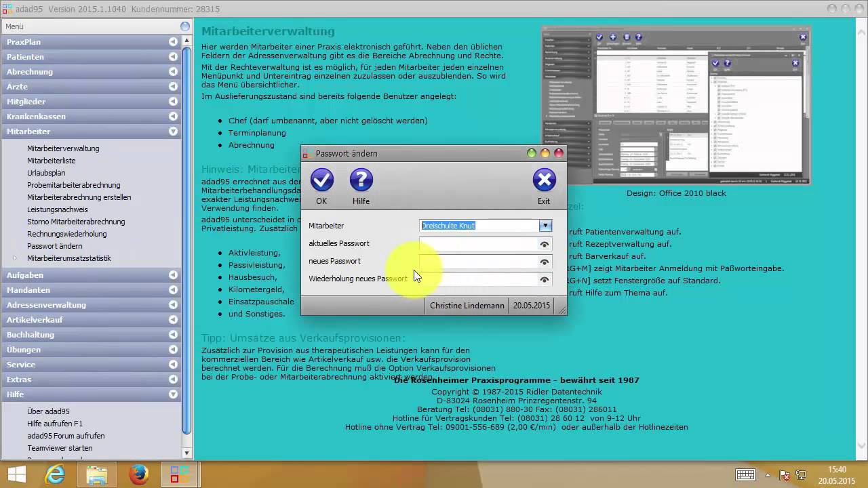868x488 pixels.
Task: Open the Mitarbeiter dropdown list
Action: coord(545,226)
